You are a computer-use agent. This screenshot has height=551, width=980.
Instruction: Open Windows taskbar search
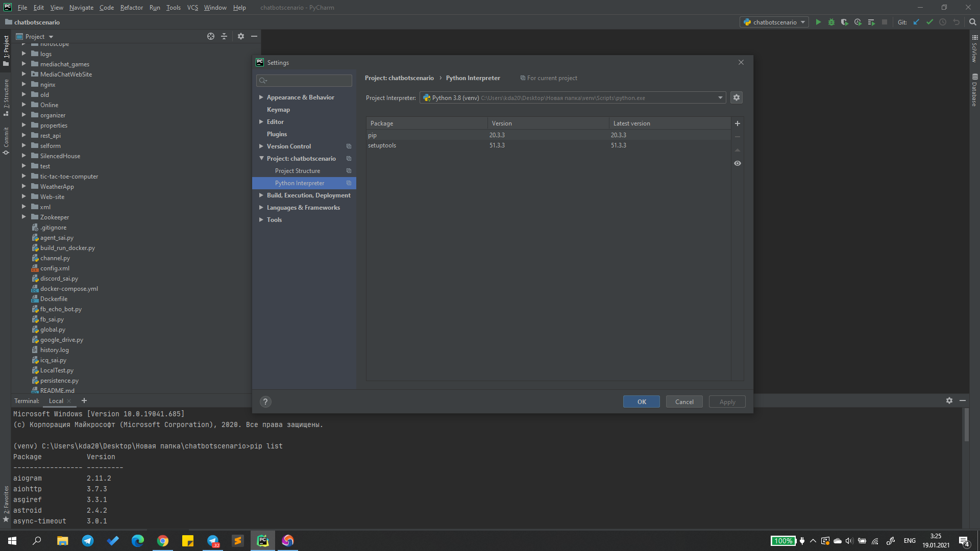point(37,541)
